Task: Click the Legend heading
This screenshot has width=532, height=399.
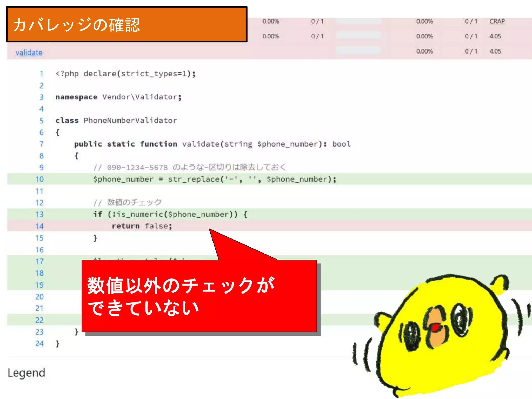Action: [x=26, y=373]
